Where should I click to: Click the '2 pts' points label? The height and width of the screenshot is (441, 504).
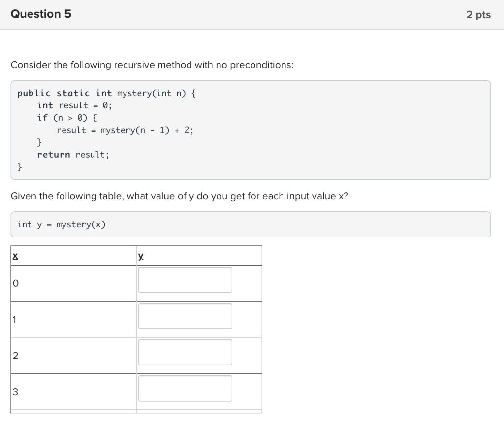[478, 15]
